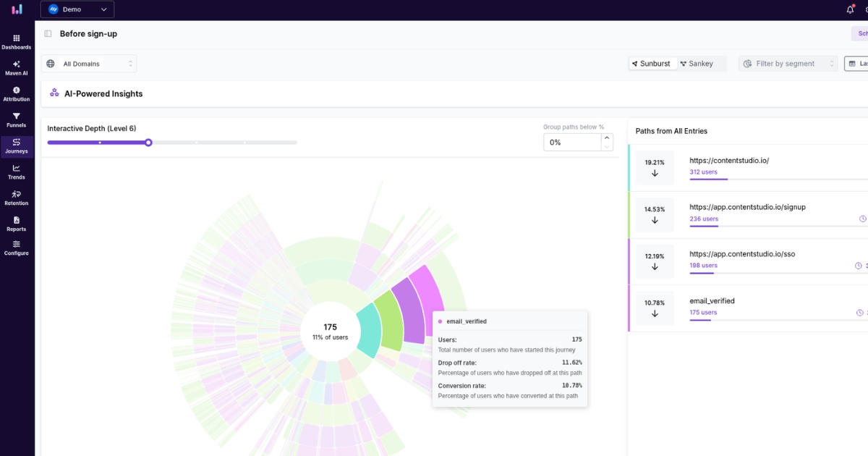Click the Group paths below % field
The height and width of the screenshot is (456, 868).
coord(571,143)
